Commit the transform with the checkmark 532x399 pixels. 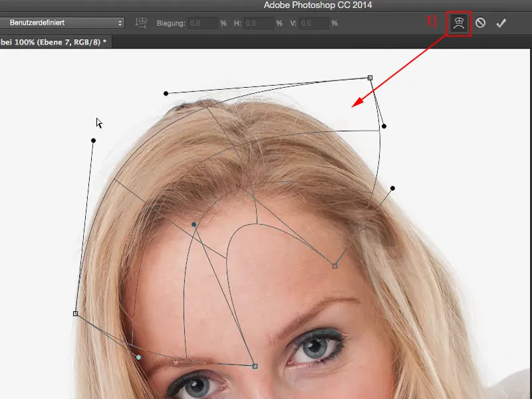tap(501, 23)
